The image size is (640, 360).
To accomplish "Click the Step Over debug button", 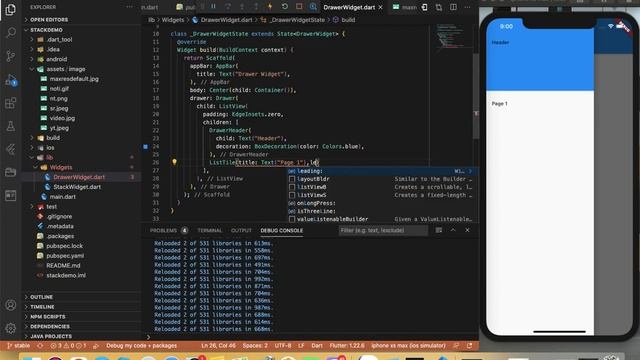I will [228, 7].
